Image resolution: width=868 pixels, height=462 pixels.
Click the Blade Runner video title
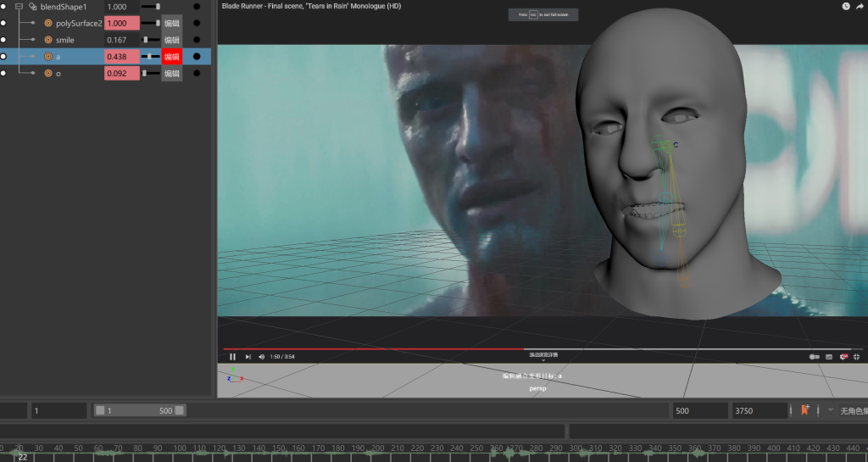tap(311, 6)
